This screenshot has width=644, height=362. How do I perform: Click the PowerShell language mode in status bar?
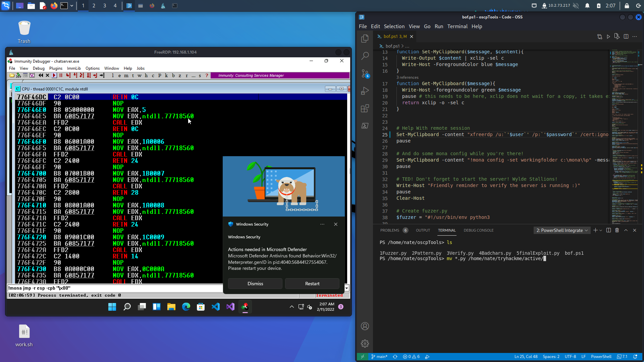(601, 357)
